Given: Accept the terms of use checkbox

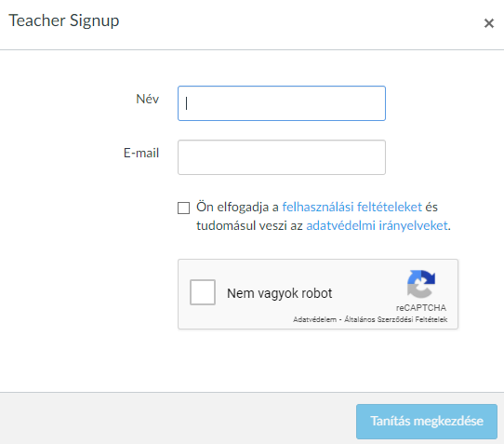Looking at the screenshot, I should (x=183, y=208).
